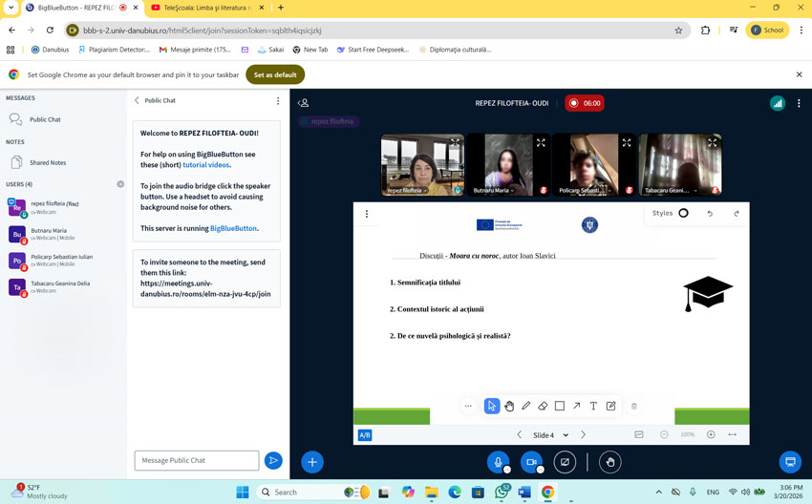Focus Message Public Chat input field
Viewport: 812px width, 504px height.
pyautogui.click(x=197, y=460)
